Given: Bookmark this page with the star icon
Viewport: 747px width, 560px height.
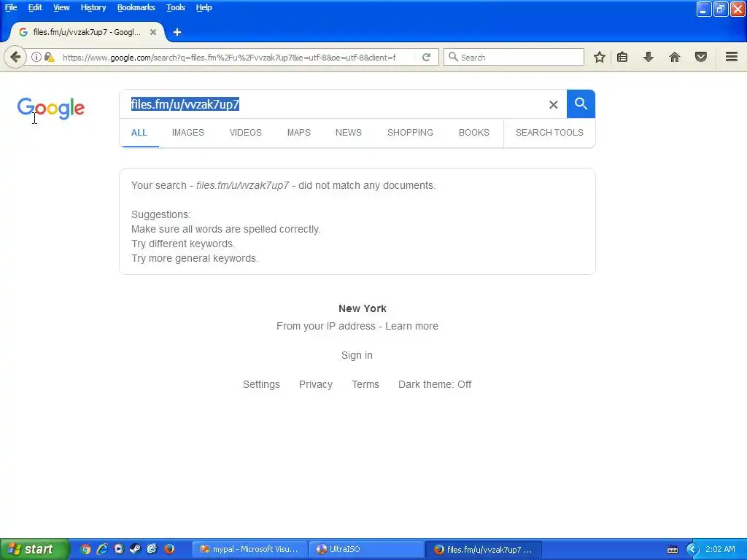Looking at the screenshot, I should click(600, 57).
